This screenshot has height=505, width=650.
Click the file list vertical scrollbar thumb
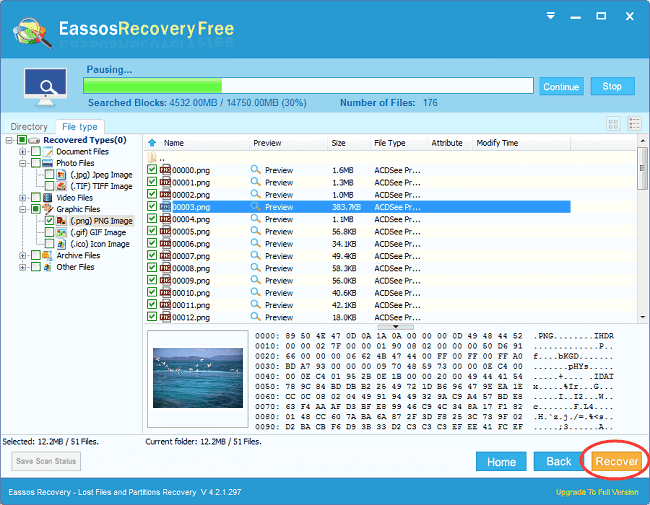pyautogui.click(x=643, y=168)
